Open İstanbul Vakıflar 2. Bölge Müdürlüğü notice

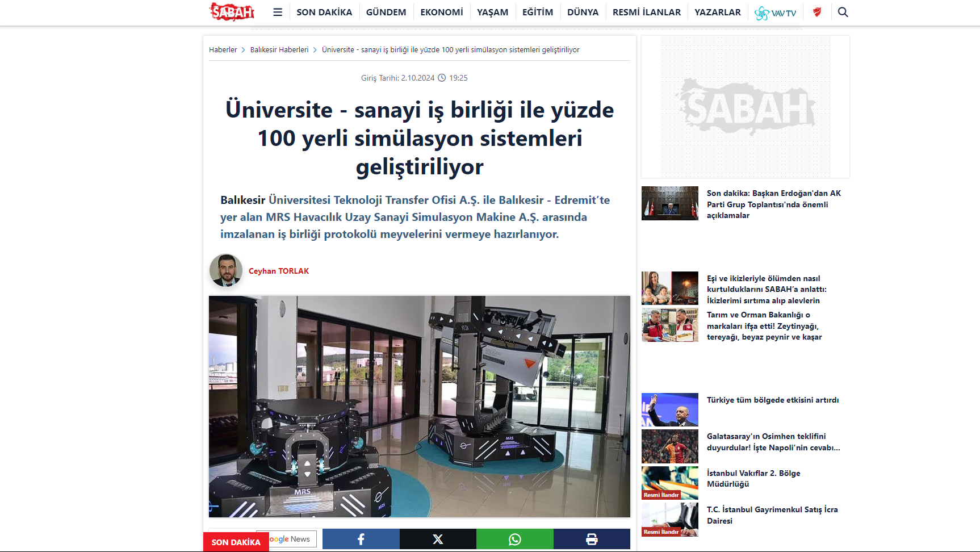(753, 479)
